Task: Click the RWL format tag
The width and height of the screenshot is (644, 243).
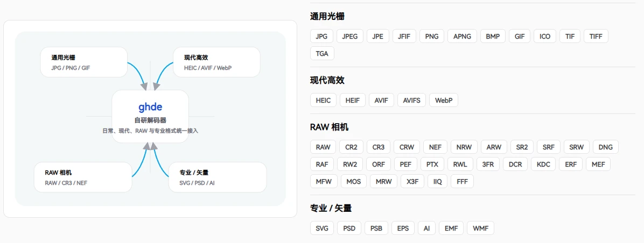Action: point(460,164)
